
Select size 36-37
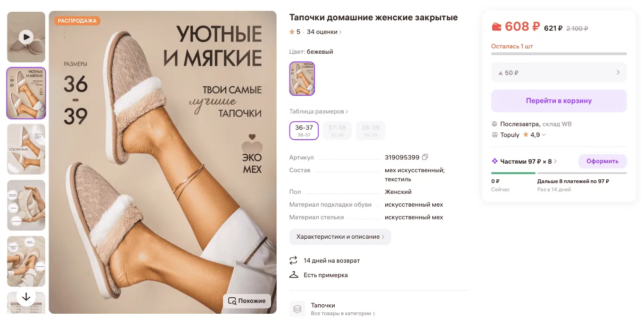coord(304,131)
